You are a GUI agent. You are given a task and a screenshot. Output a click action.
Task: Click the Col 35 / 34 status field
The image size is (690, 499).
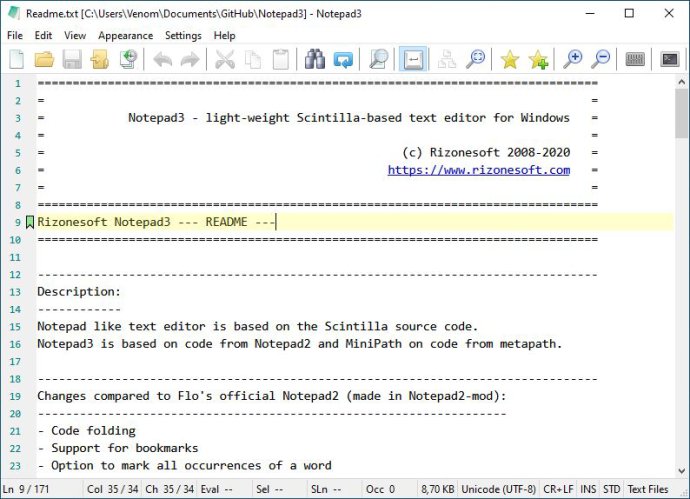tap(113, 489)
